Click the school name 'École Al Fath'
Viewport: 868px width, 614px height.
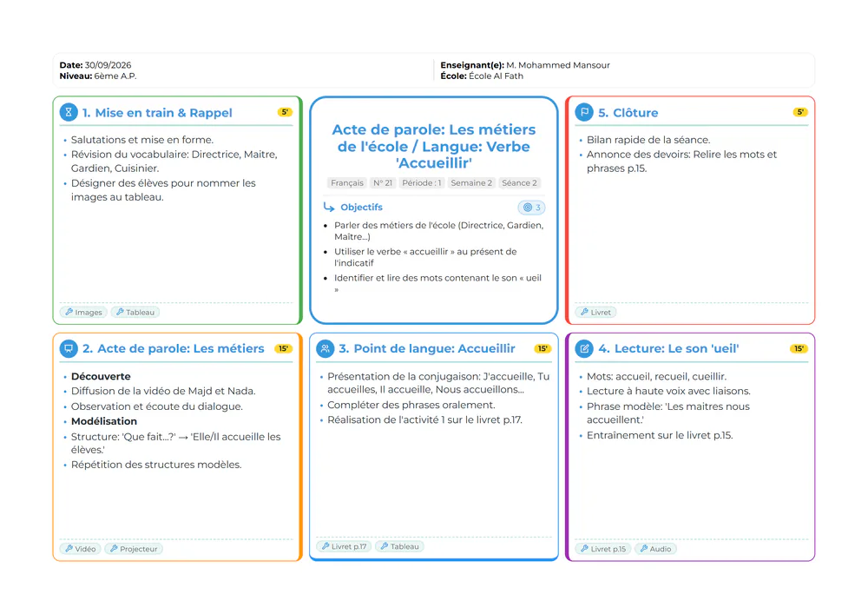point(496,76)
